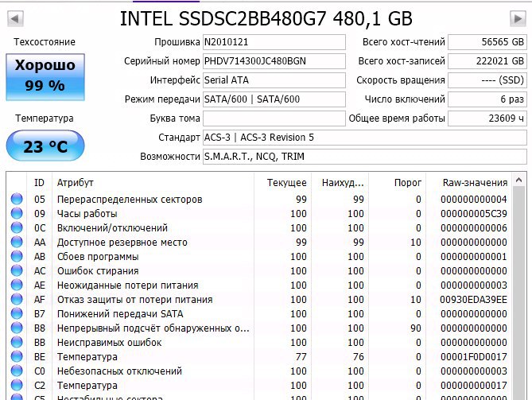Click the Raw-значения column header

coord(469,183)
